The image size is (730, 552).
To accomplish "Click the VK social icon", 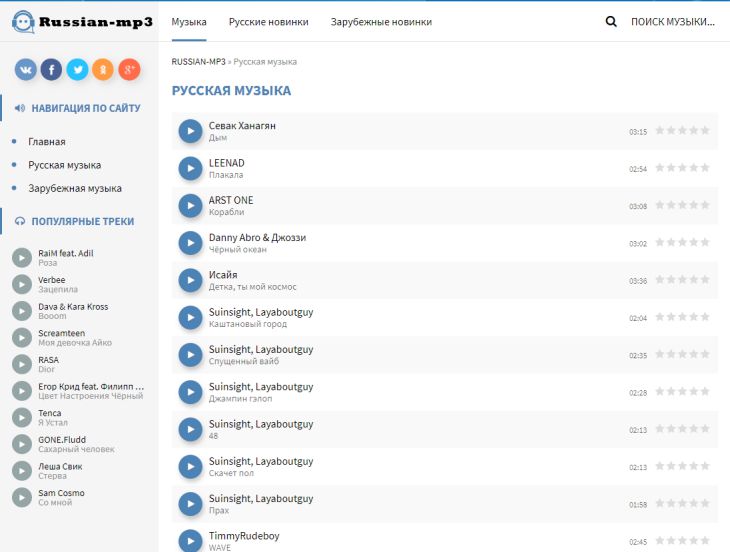I will click(26, 69).
